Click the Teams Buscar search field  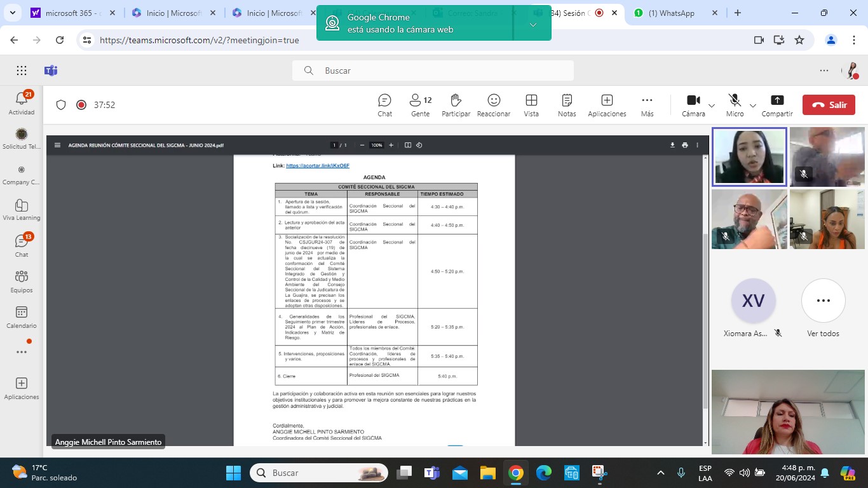(x=433, y=71)
